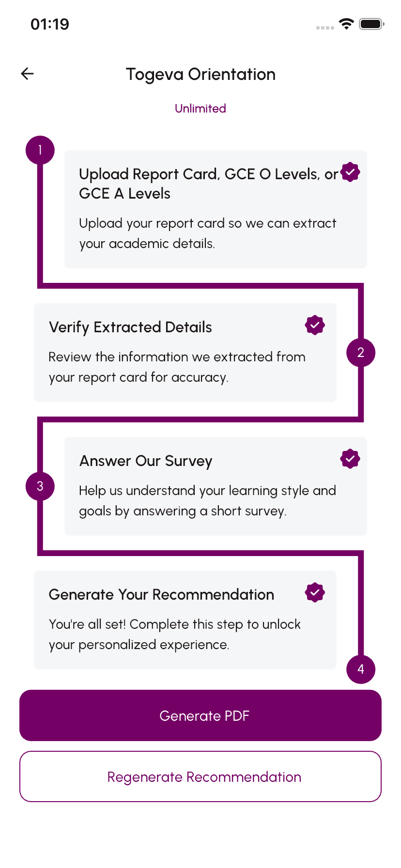This screenshot has height=868, width=401.
Task: Select step number 4 circle marker
Action: click(361, 669)
